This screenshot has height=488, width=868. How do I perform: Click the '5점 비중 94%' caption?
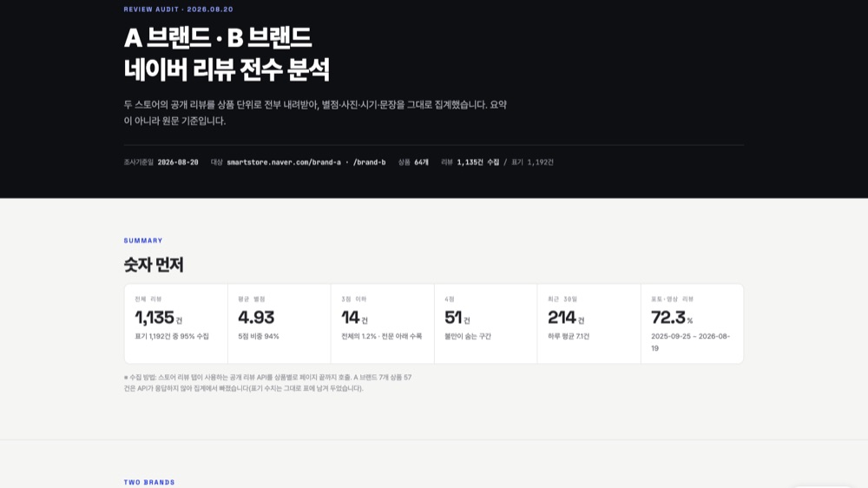[259, 336]
